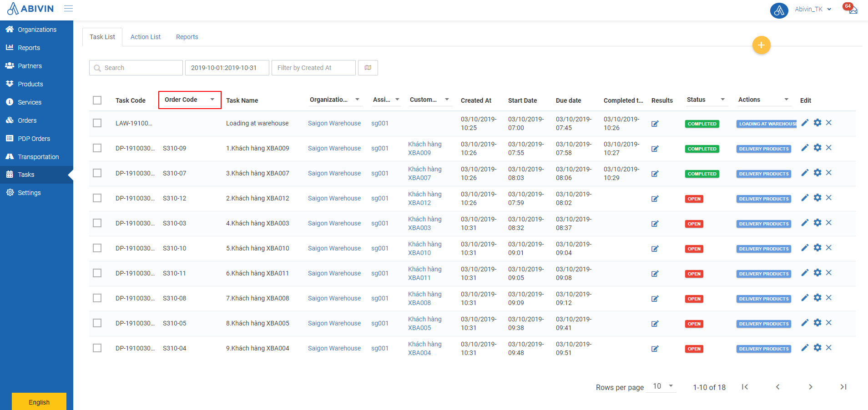Open Saigon Warehouse link in S310-09 row
The image size is (868, 410).
334,148
